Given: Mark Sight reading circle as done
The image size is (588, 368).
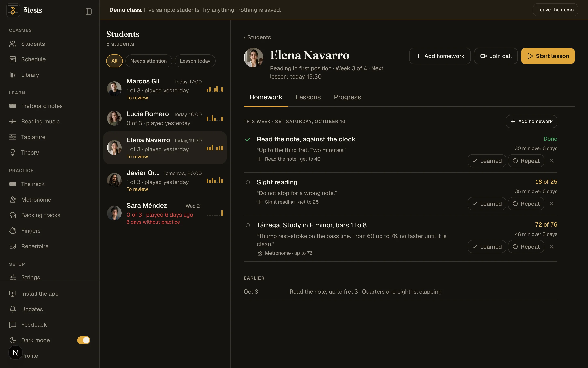Looking at the screenshot, I should (248, 182).
